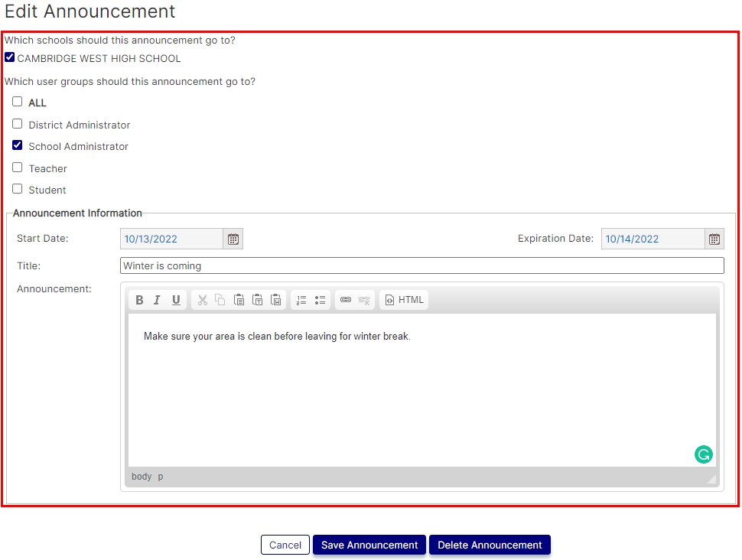The width and height of the screenshot is (742, 560).
Task: Apply Italic formatting to announcement text
Action: coord(157,299)
